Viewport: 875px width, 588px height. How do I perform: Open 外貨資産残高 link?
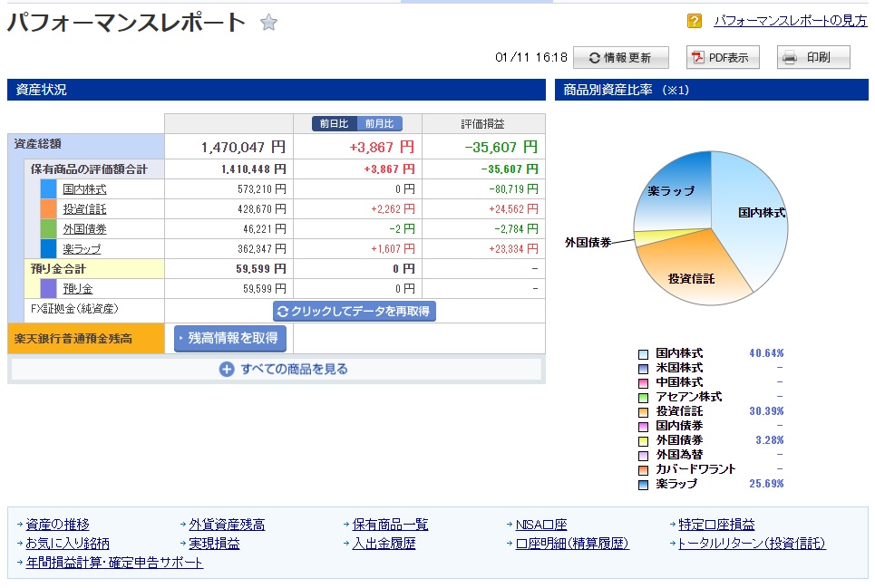click(227, 525)
